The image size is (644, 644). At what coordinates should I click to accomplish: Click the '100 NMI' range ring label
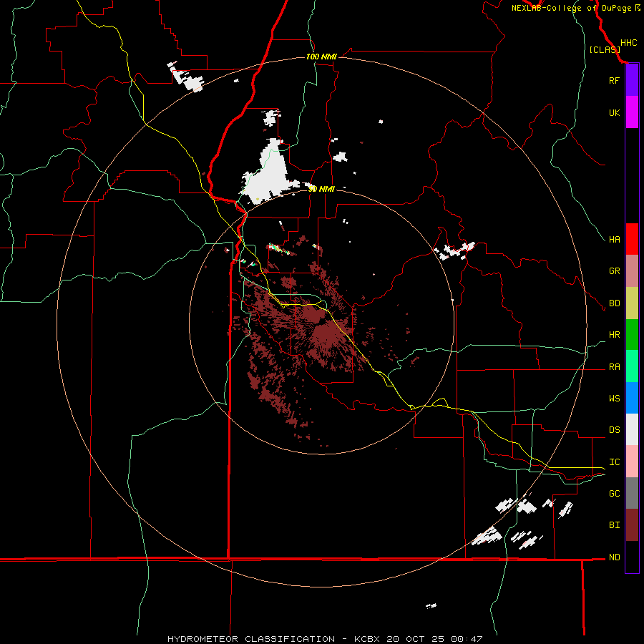pyautogui.click(x=321, y=57)
